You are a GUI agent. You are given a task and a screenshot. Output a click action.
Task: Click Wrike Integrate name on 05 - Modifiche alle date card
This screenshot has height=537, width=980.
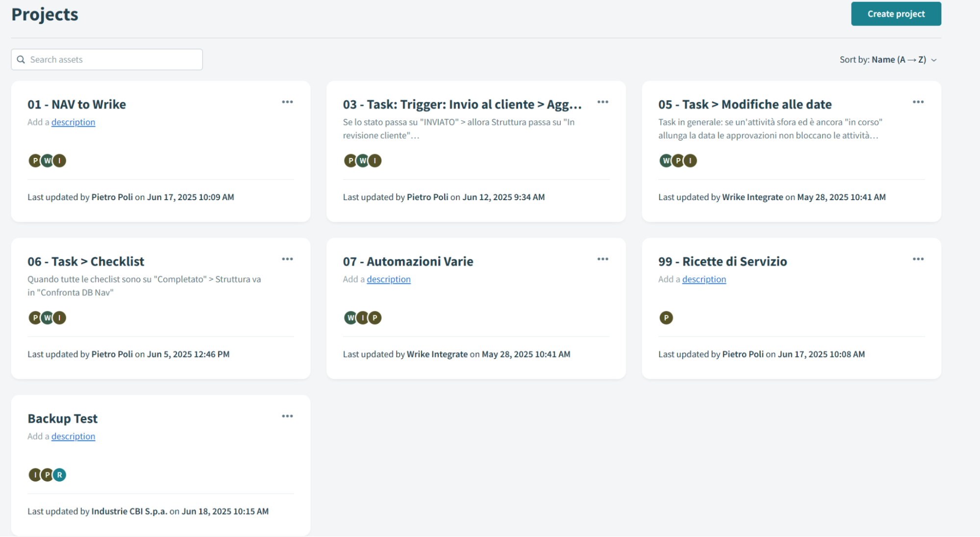point(753,197)
